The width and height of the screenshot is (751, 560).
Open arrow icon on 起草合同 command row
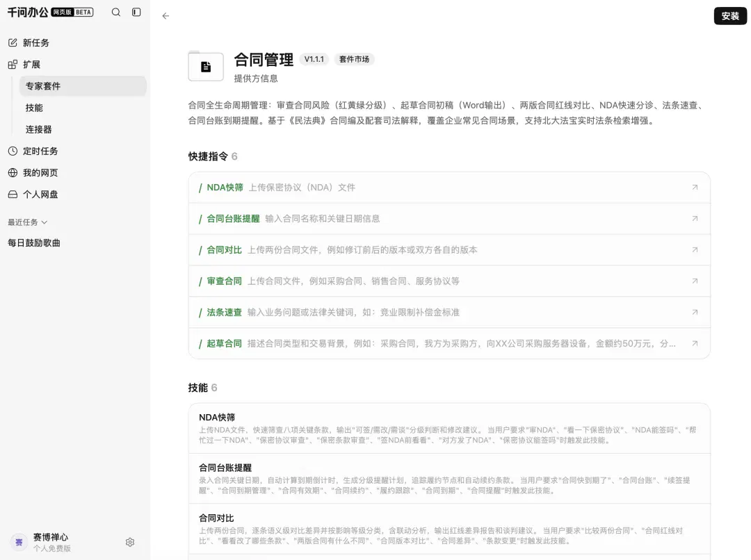pyautogui.click(x=695, y=343)
